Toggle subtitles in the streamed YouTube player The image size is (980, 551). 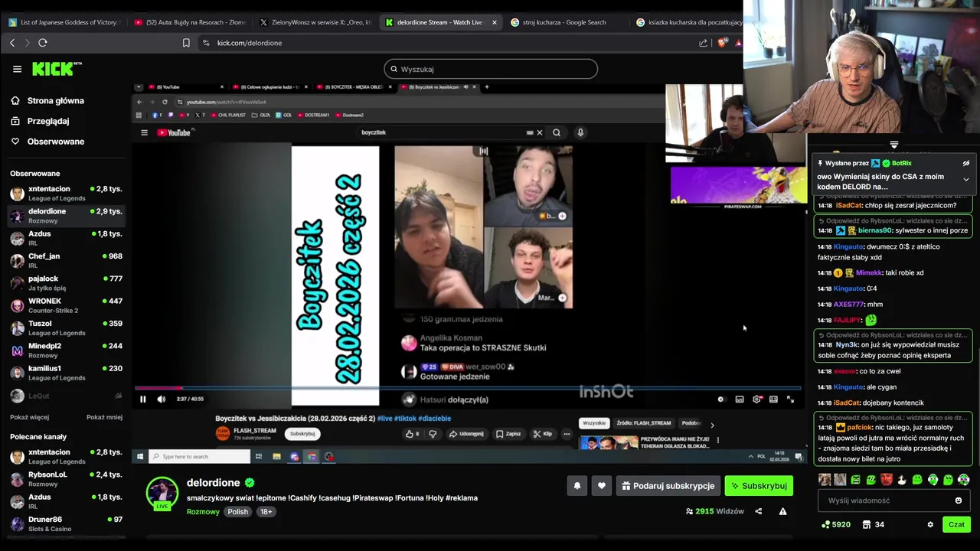pyautogui.click(x=739, y=399)
